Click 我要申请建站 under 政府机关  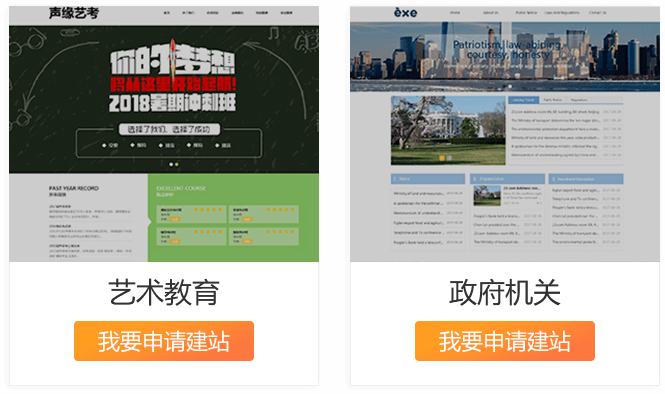[505, 341]
